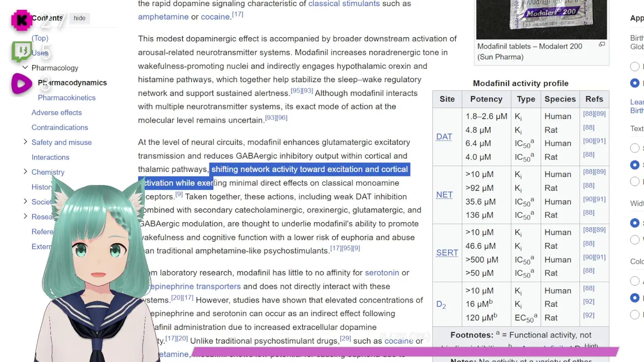Select the checked middle radio under Text
The height and width of the screenshot is (362, 644).
pos(635,165)
